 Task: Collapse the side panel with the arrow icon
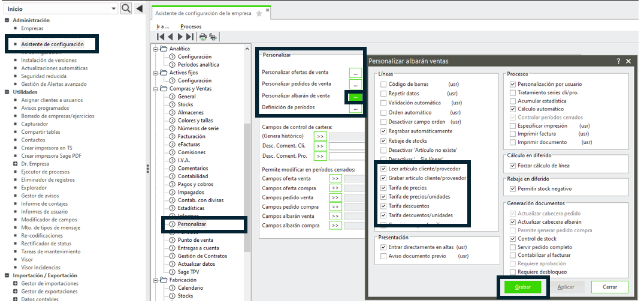pyautogui.click(x=139, y=8)
